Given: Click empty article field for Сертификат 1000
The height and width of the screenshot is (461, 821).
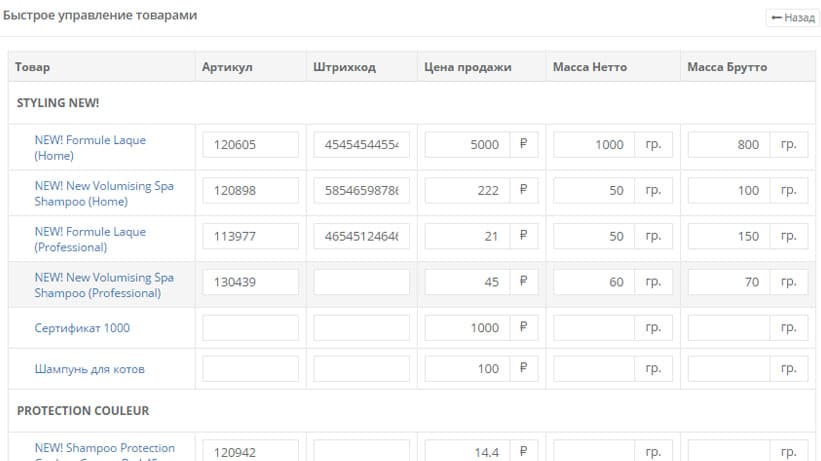Looking at the screenshot, I should tap(251, 327).
